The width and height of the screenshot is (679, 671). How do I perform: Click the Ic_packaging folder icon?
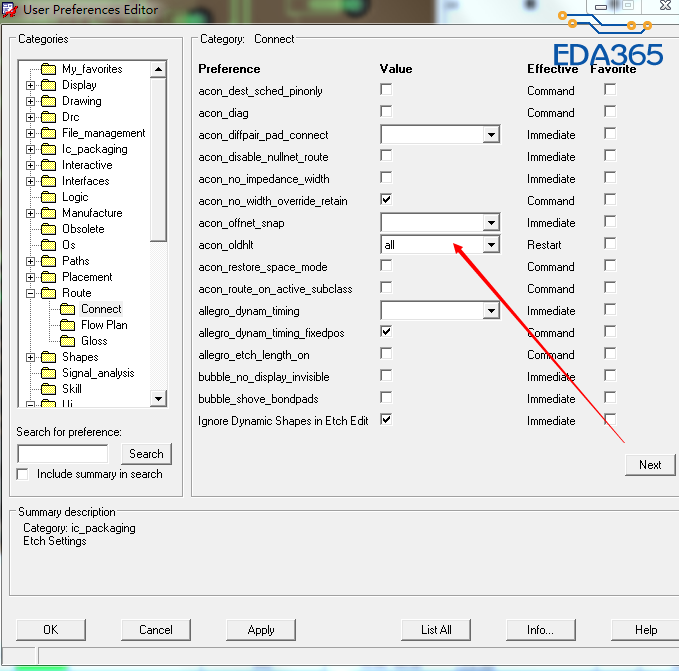[x=48, y=149]
